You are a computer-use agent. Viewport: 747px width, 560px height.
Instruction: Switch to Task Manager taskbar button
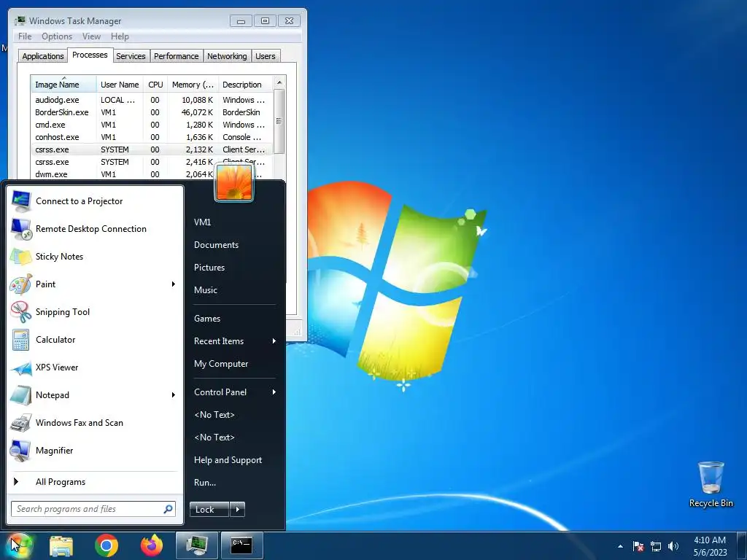click(197, 545)
